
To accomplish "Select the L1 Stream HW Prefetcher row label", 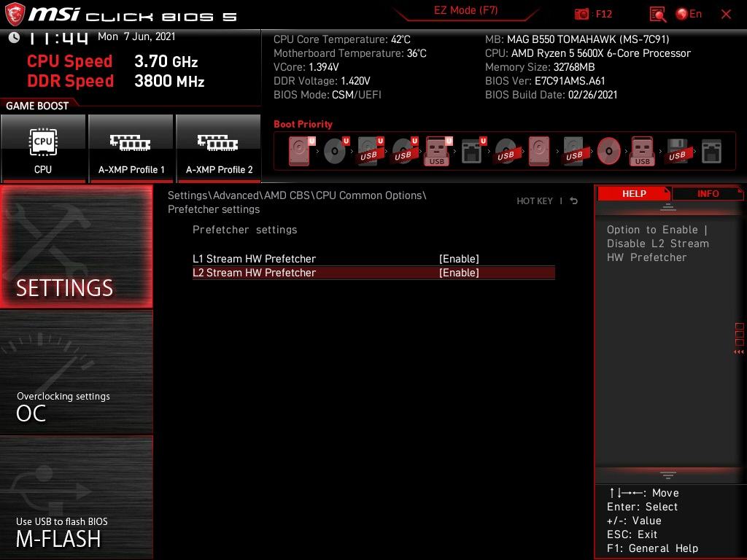I will point(254,259).
